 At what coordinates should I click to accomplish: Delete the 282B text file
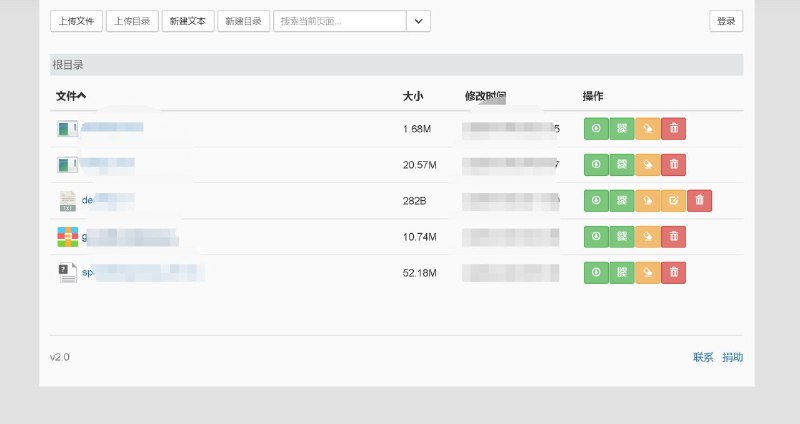pos(700,201)
